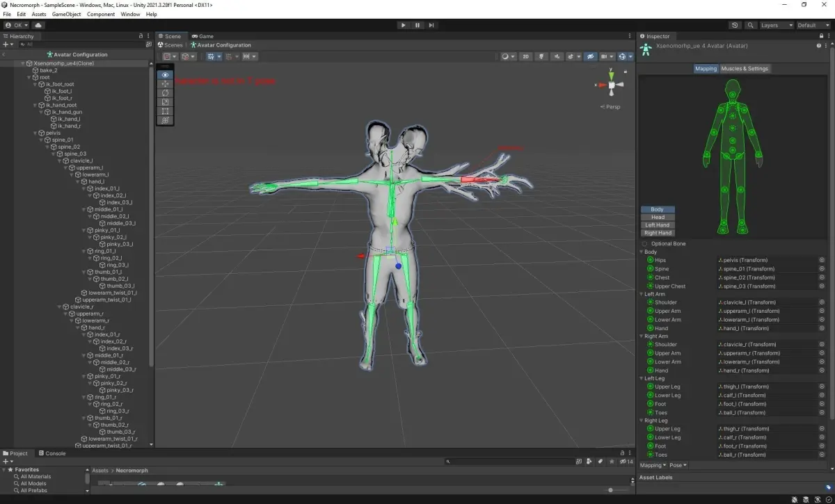
Task: Click the Avatar asset icon in Inspector
Action: [646, 48]
